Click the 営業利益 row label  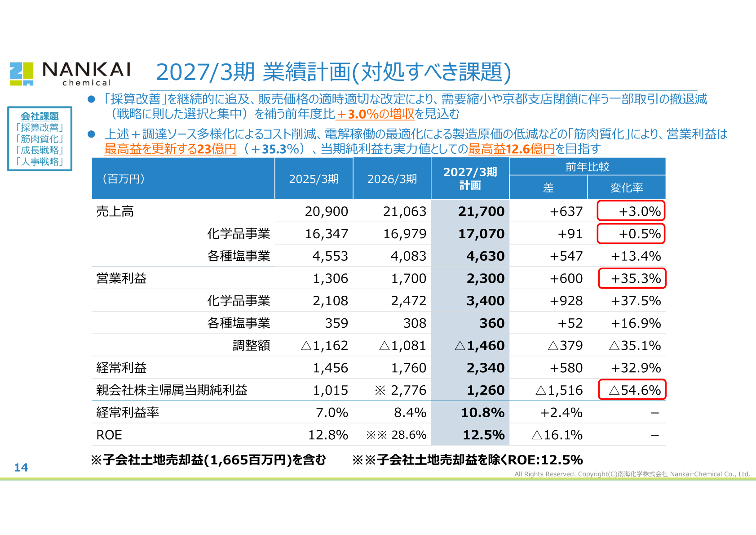coord(121,278)
